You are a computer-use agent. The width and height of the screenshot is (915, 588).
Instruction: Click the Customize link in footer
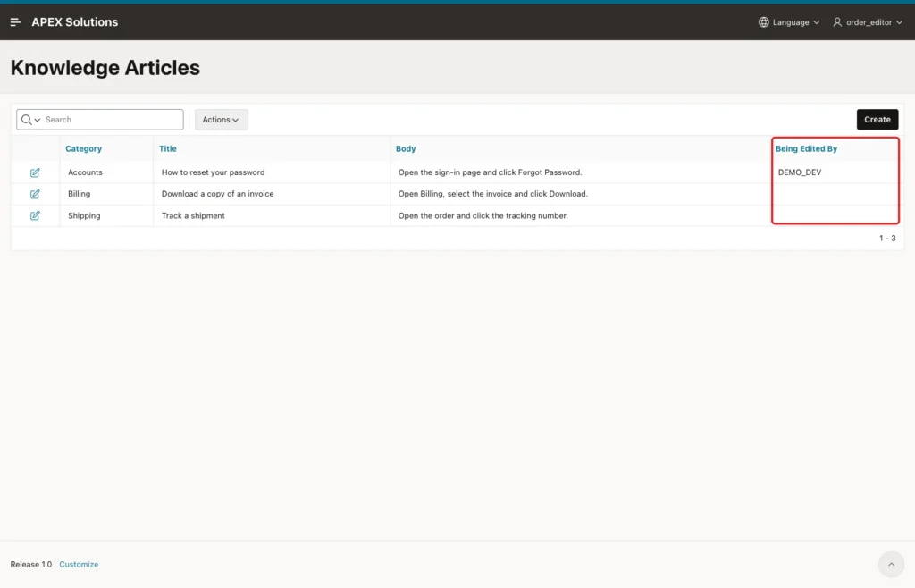[79, 564]
